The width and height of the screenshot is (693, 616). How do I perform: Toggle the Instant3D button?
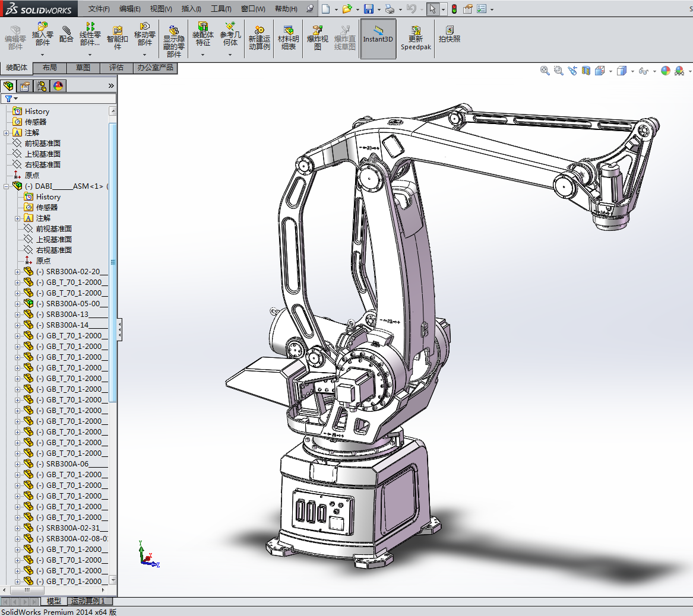coord(378,39)
